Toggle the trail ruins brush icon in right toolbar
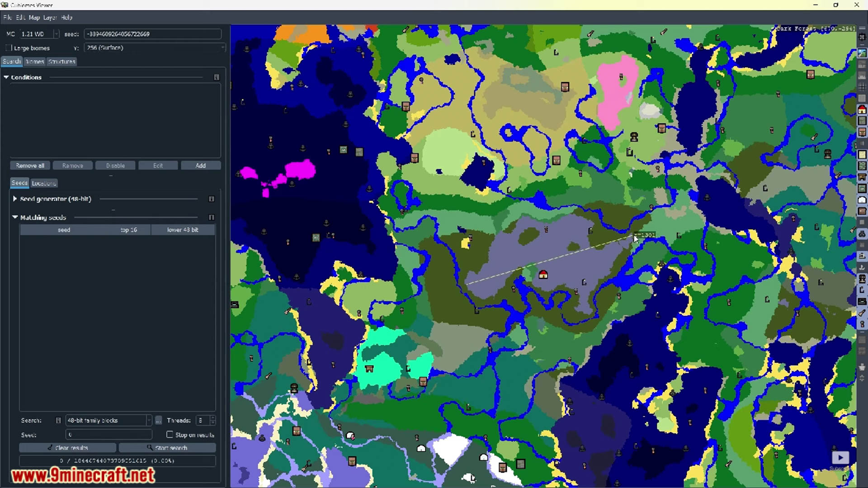Image resolution: width=868 pixels, height=488 pixels. point(862,313)
